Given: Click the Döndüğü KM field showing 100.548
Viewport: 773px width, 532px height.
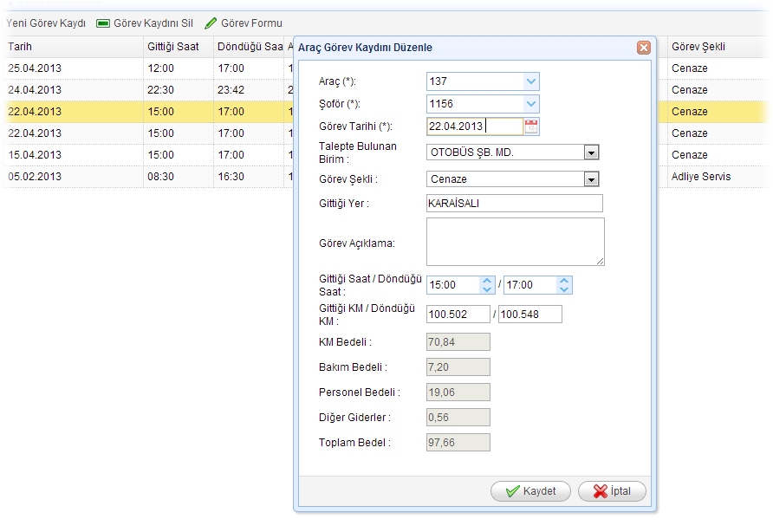Looking at the screenshot, I should click(529, 315).
